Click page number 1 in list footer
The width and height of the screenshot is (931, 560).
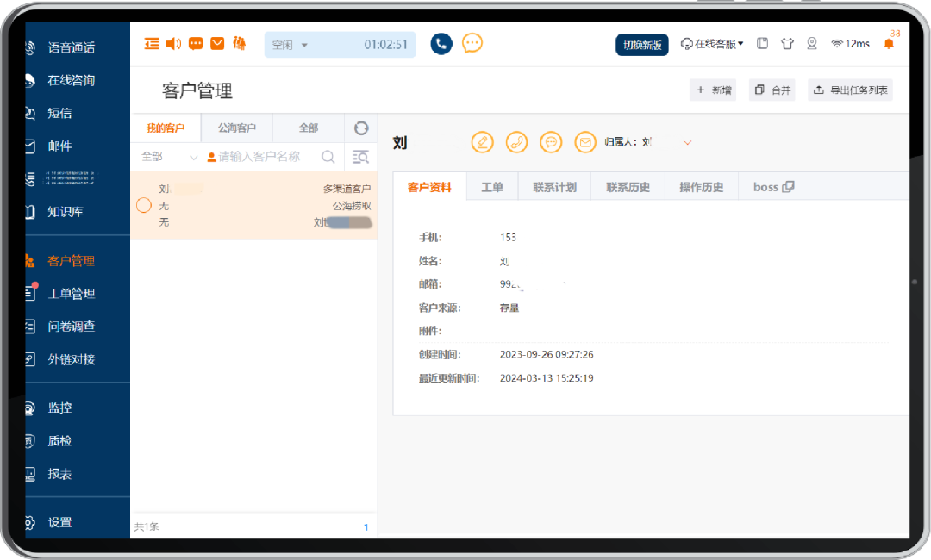coord(366,526)
